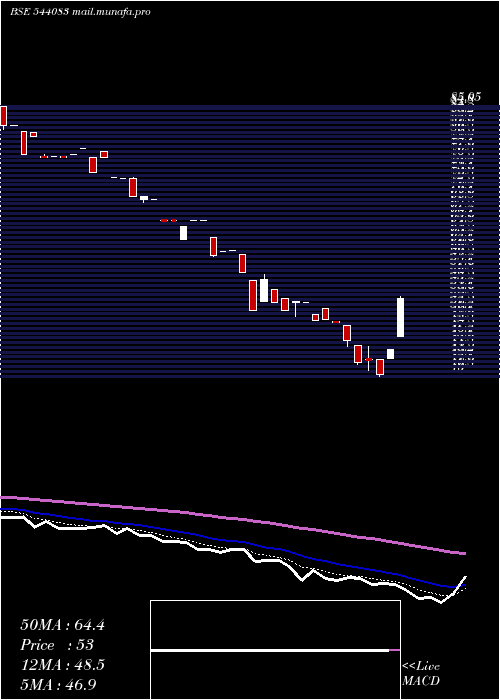Click the first red candlestick at top left

coord(4,116)
